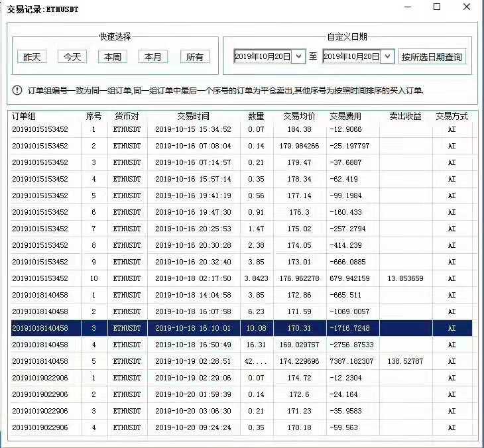Click the info icon beside the order note
Image resolution: width=484 pixels, height=448 pixels.
[17, 90]
